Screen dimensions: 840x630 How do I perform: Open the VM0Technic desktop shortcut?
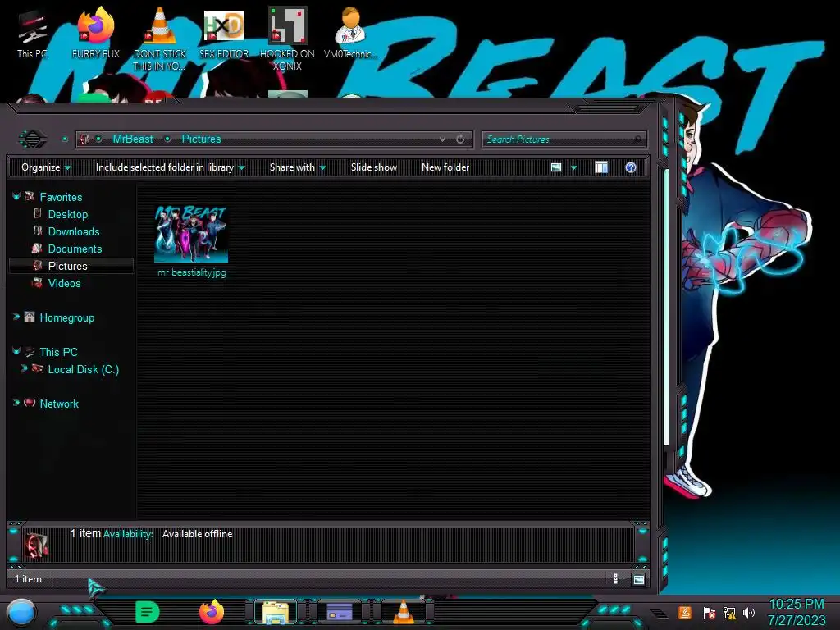point(351,34)
